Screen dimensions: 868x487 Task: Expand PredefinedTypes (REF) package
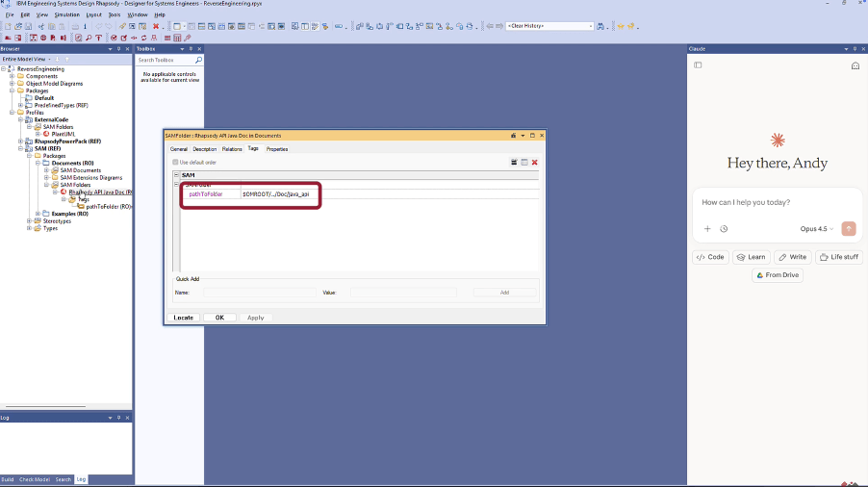click(21, 105)
